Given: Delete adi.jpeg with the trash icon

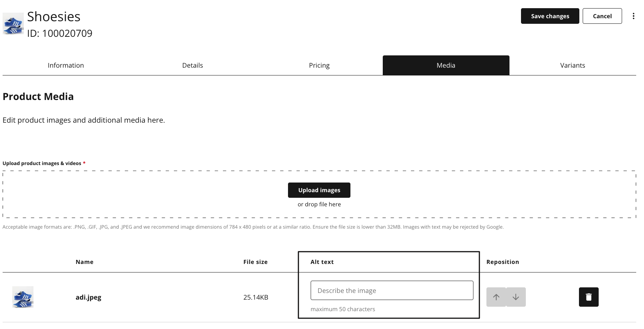Looking at the screenshot, I should (x=589, y=297).
